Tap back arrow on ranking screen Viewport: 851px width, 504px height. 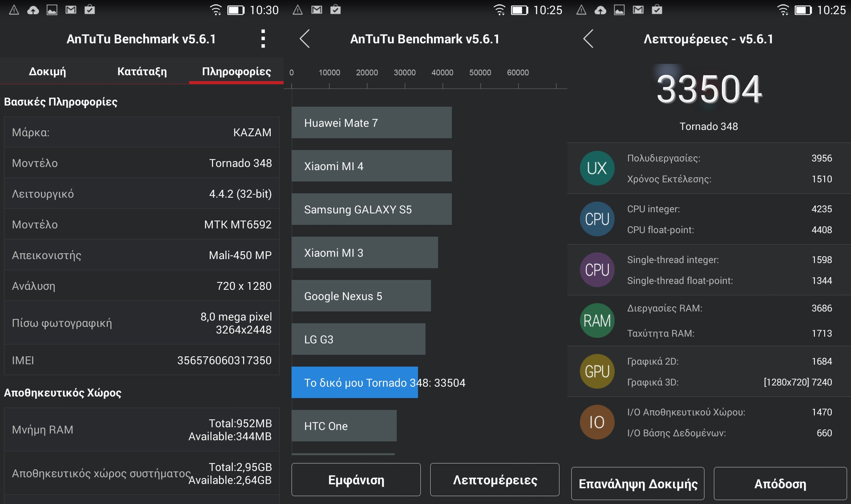click(305, 39)
